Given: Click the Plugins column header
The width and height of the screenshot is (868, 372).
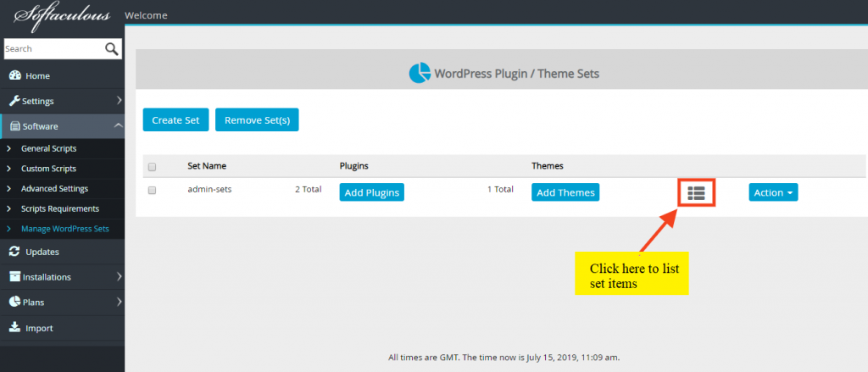Looking at the screenshot, I should pyautogui.click(x=353, y=166).
